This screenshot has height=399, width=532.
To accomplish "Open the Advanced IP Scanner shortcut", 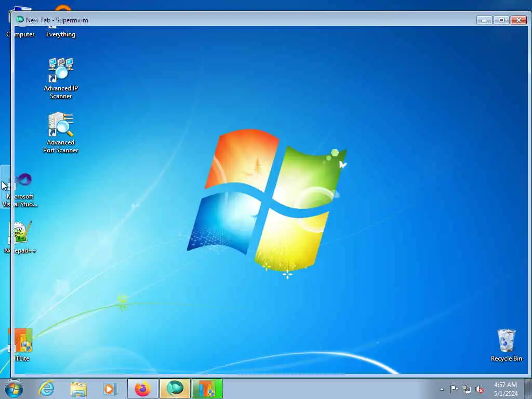I will pos(61,78).
